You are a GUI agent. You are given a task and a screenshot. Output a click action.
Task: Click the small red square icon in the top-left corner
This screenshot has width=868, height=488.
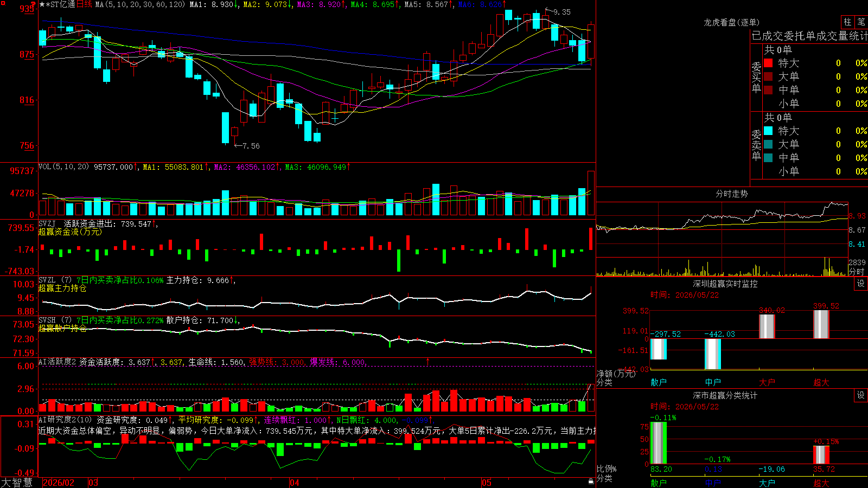point(2,2)
